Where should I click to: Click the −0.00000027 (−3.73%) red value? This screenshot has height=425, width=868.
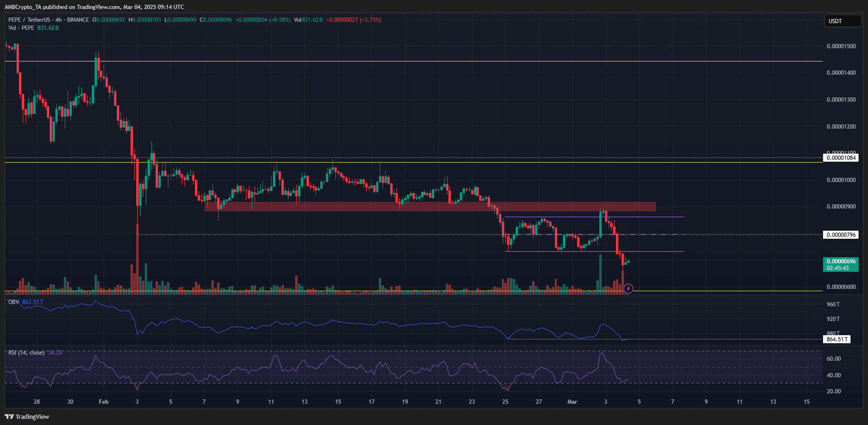click(354, 20)
